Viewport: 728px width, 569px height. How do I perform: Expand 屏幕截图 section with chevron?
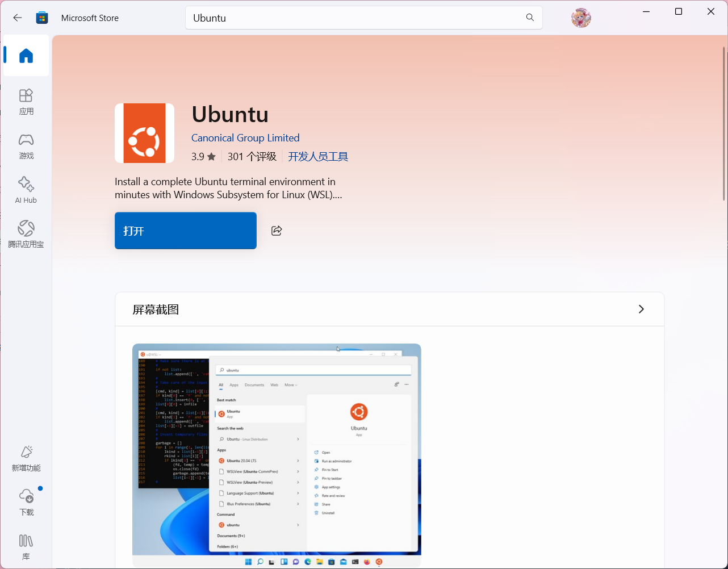tap(641, 309)
